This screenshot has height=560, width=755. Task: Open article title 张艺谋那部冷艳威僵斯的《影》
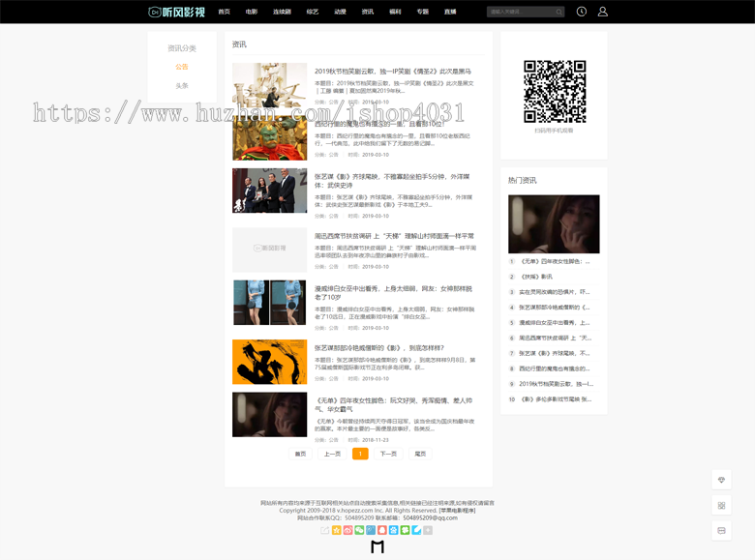click(x=379, y=348)
